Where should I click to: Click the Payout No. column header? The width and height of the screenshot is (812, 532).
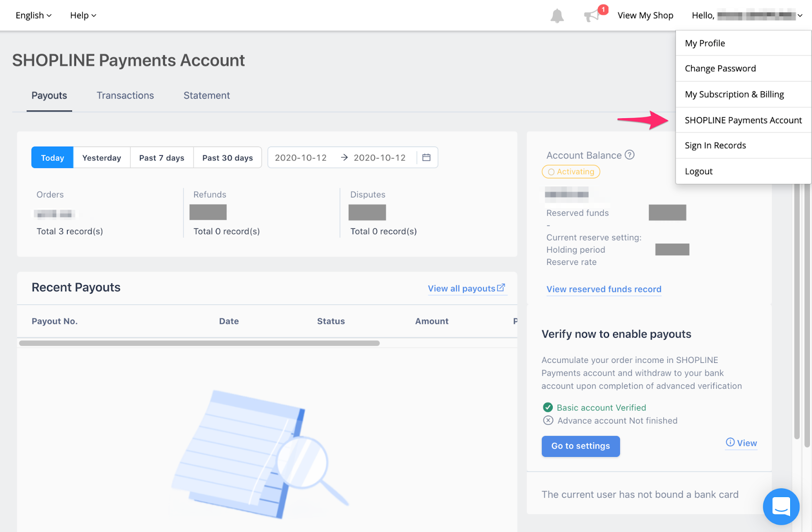pos(54,321)
